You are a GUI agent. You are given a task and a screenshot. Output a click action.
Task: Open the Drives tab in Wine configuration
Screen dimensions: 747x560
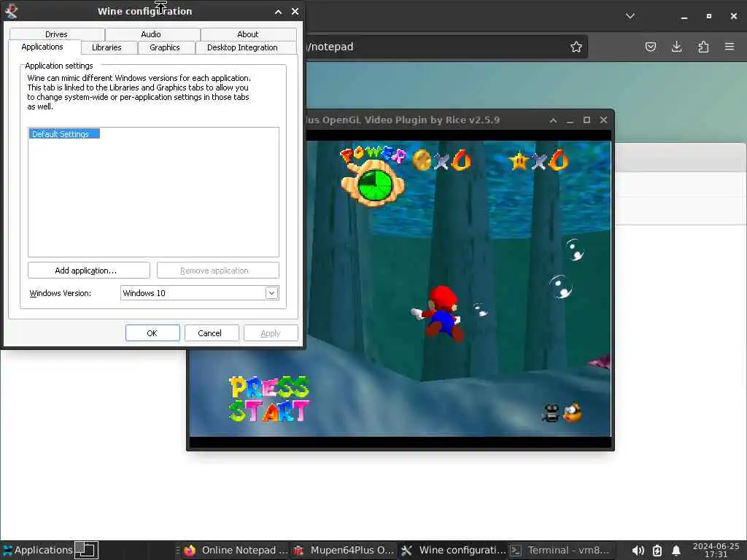(57, 34)
